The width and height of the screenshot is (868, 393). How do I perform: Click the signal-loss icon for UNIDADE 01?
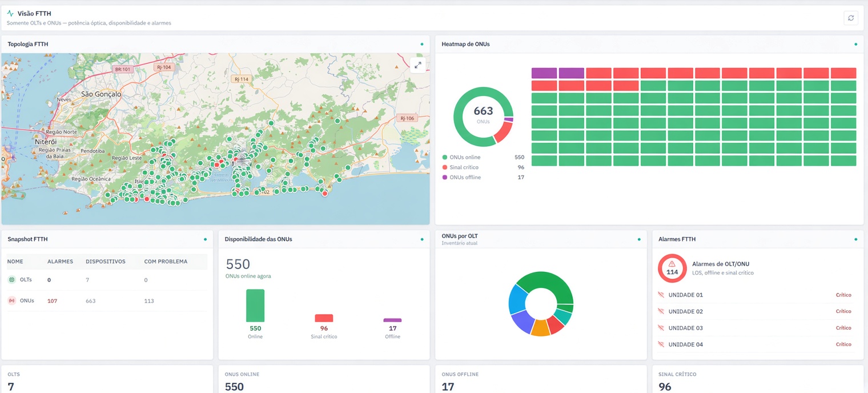pyautogui.click(x=661, y=295)
